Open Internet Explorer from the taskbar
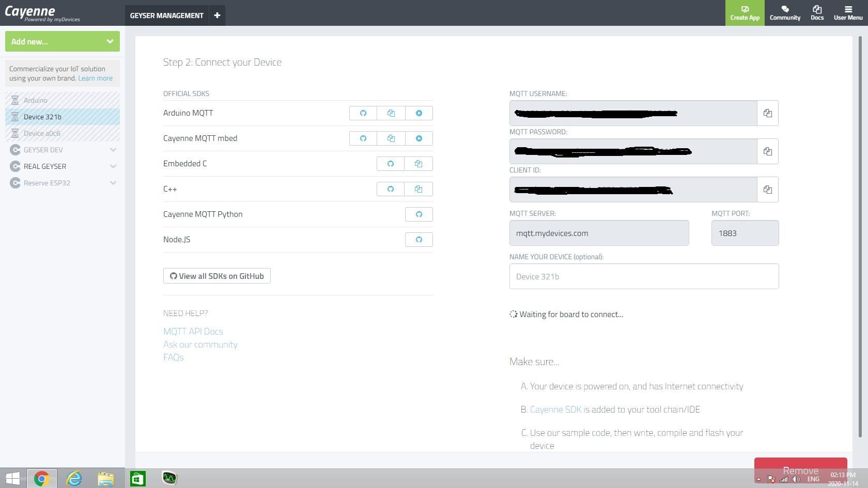Viewport: 868px width, 488px height. 74,478
